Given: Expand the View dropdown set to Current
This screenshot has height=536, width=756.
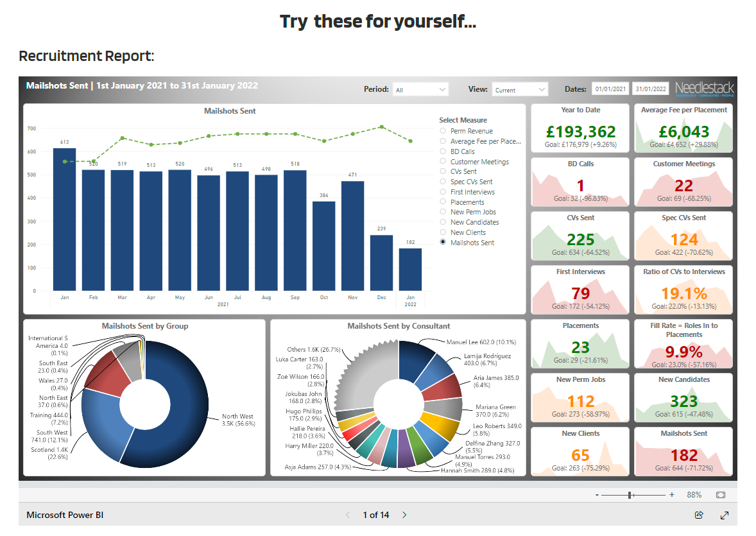Looking at the screenshot, I should (520, 90).
